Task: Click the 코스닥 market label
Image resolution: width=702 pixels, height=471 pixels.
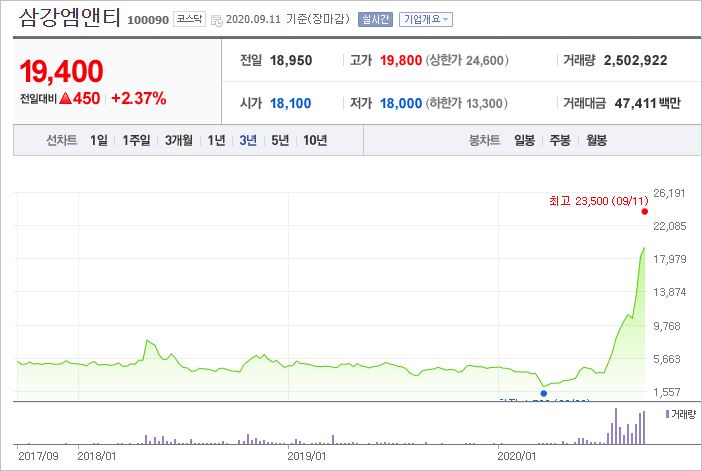Action: [189, 19]
